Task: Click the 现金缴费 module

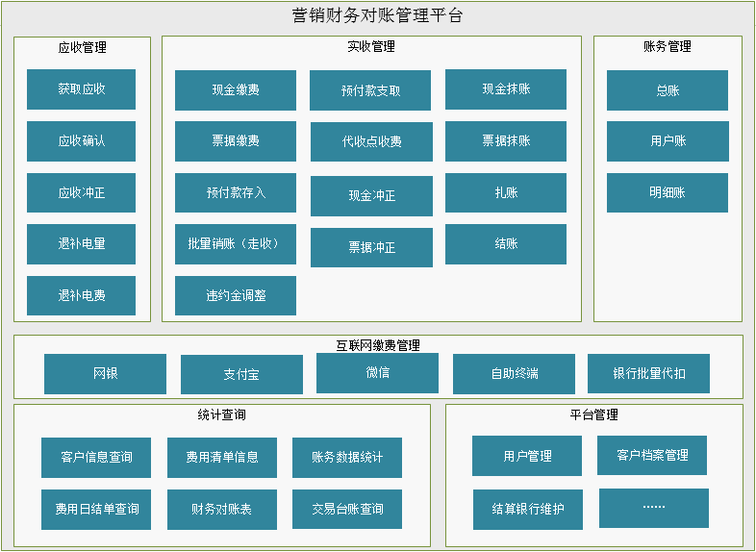Action: pos(235,90)
